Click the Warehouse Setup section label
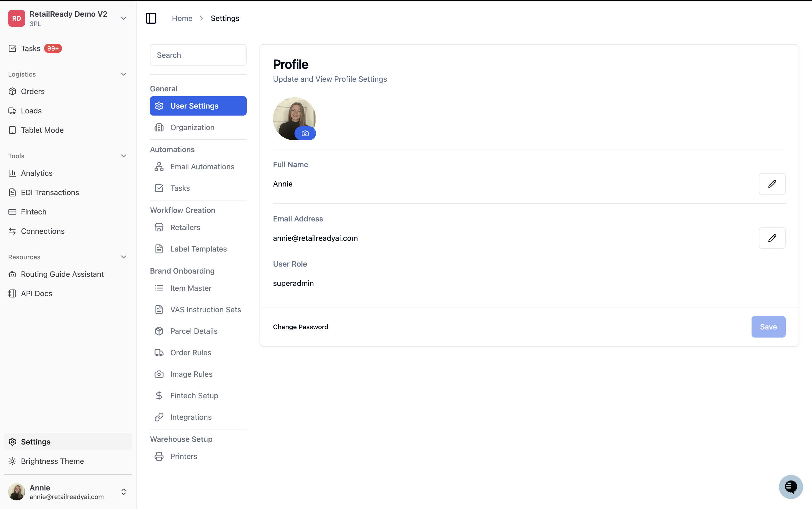The height and width of the screenshot is (509, 812). point(181,439)
